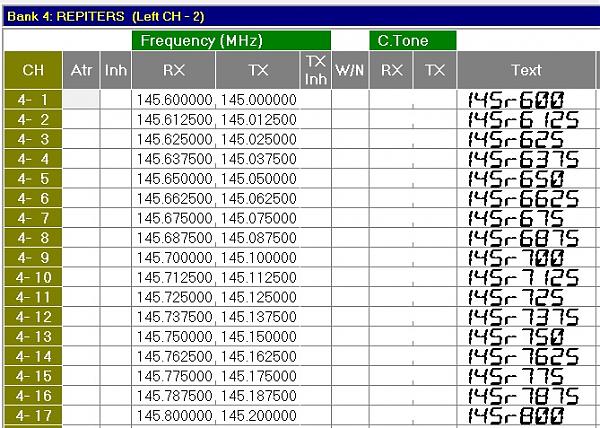Click RX frequency cell 145.612500

(174, 120)
